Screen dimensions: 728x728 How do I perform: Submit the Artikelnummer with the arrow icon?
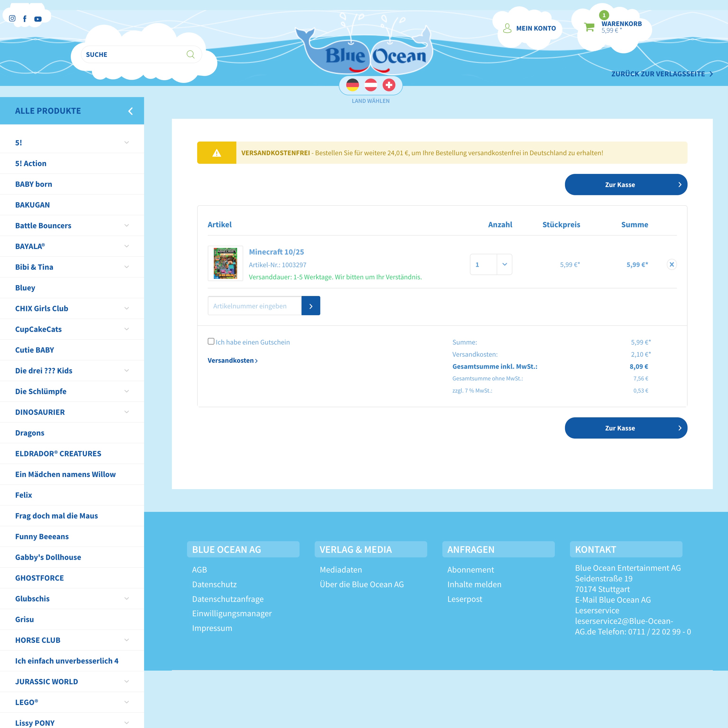310,306
